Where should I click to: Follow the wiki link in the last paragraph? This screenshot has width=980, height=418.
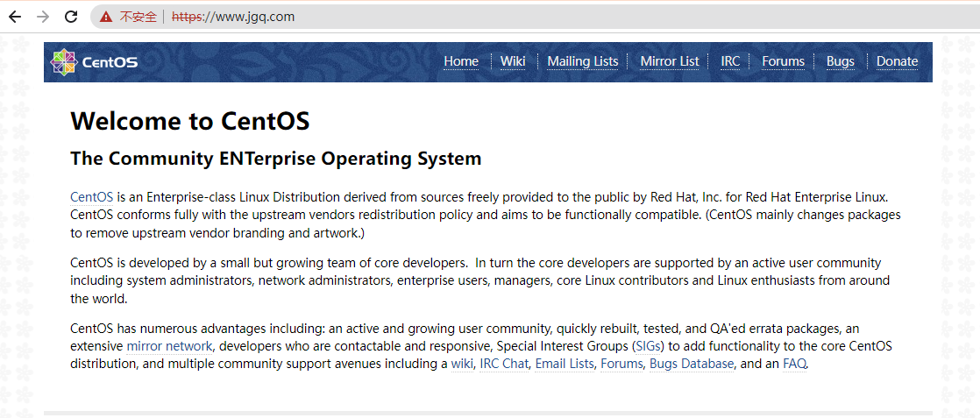[462, 364]
